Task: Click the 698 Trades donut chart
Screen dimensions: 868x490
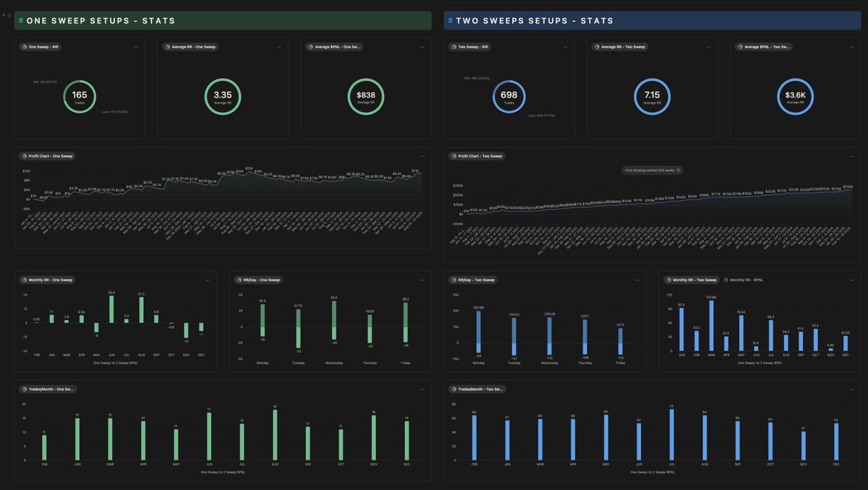Action: [509, 96]
